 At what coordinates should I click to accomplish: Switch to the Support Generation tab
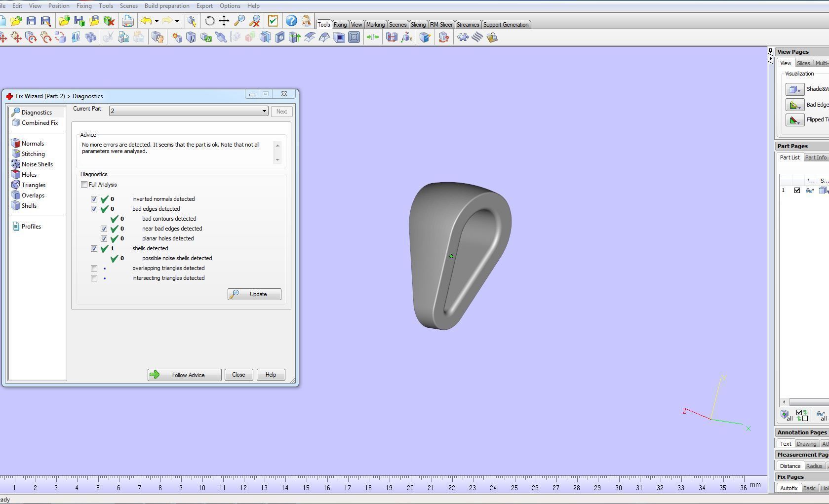coord(506,25)
